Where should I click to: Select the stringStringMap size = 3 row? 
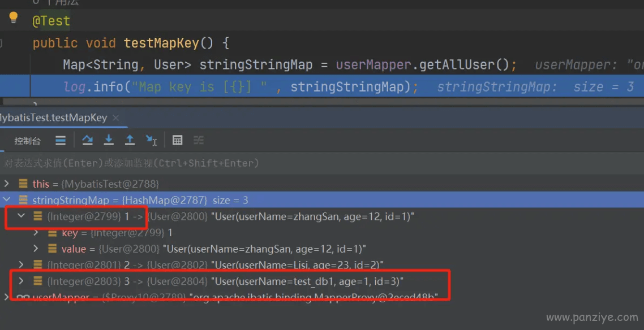tap(322, 200)
